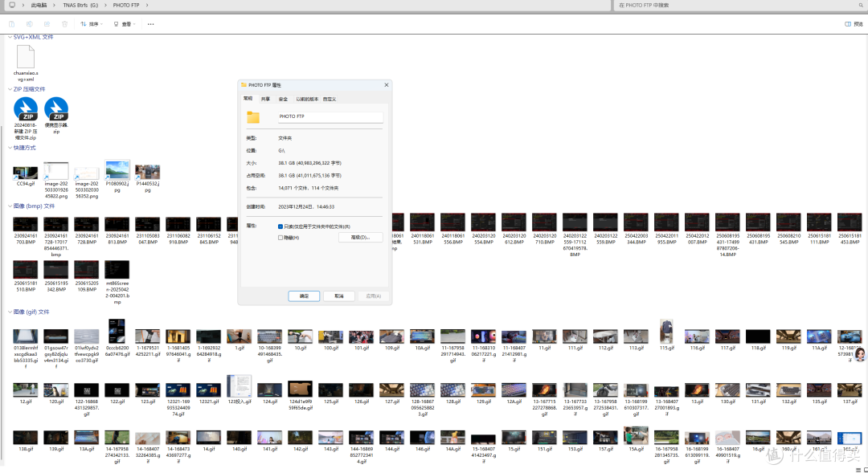Screen dimensions: 868x473
Task: Select the 20240818-新建 ZIP 压缩文件.zip icon
Action: 26,109
